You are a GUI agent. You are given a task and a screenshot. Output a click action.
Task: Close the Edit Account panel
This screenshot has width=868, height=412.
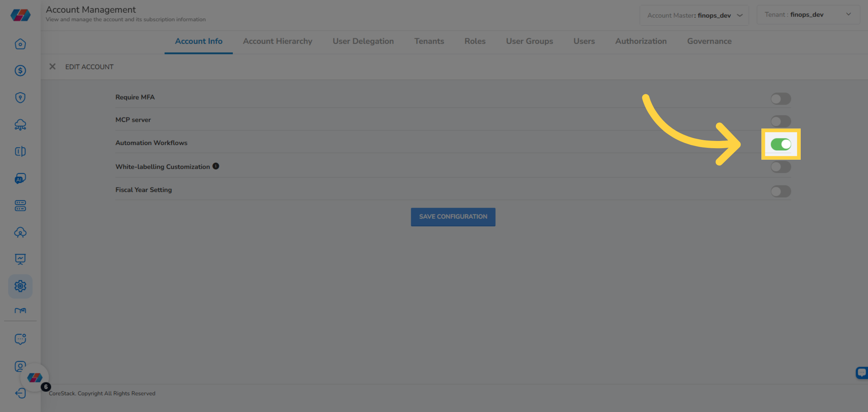[52, 66]
